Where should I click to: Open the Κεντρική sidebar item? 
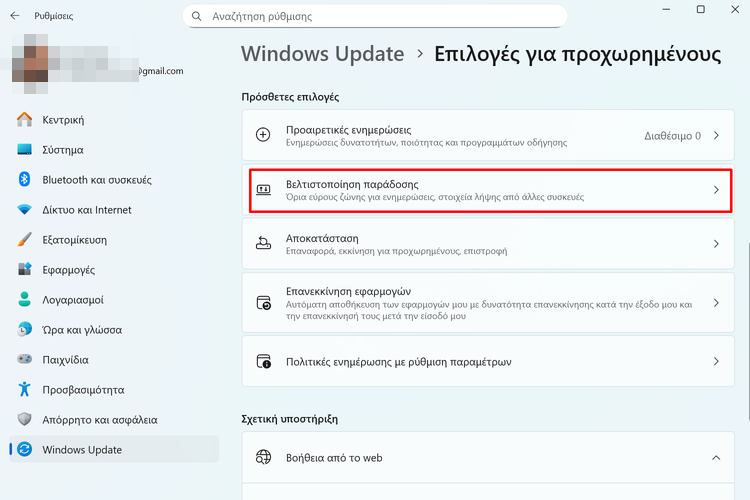(63, 120)
